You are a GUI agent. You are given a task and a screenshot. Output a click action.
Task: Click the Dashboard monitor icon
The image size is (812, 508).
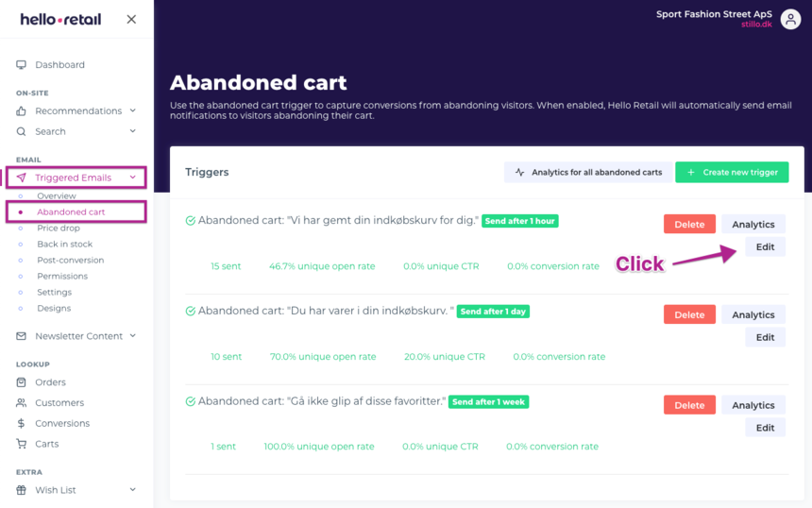pyautogui.click(x=22, y=65)
